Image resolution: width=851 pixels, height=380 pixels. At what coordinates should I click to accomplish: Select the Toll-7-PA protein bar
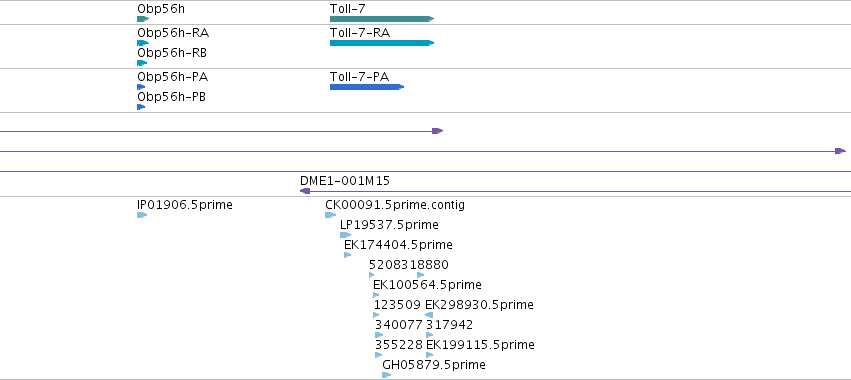(367, 87)
